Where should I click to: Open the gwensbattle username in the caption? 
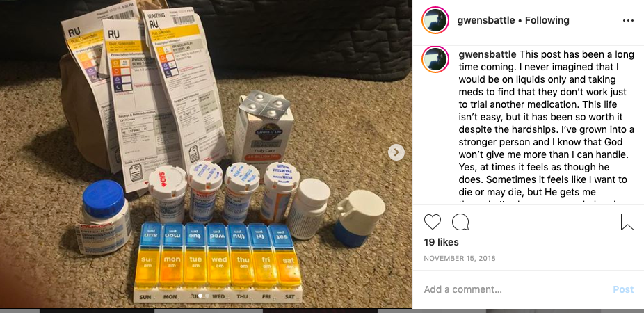coord(487,55)
